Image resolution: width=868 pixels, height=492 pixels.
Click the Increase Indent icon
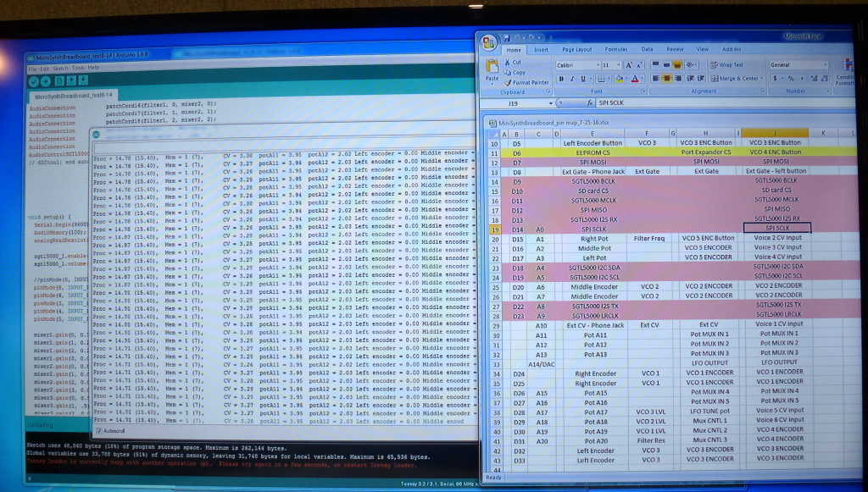pyautogui.click(x=701, y=79)
